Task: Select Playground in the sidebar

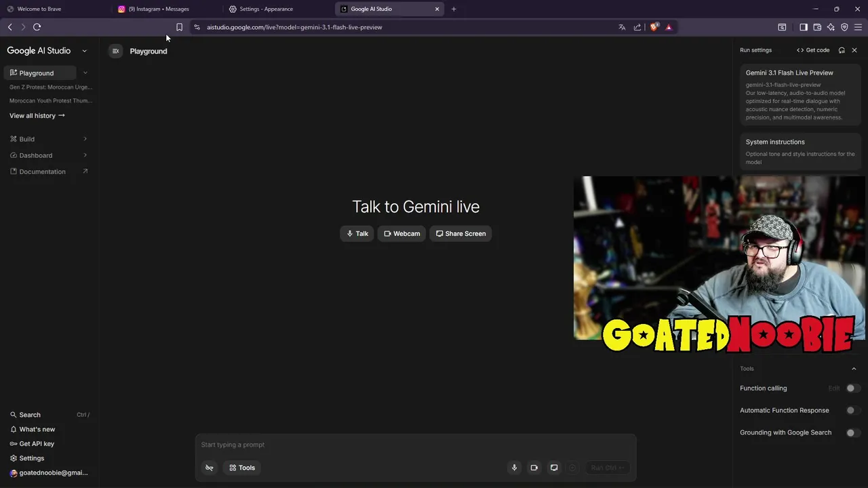Action: [x=39, y=73]
